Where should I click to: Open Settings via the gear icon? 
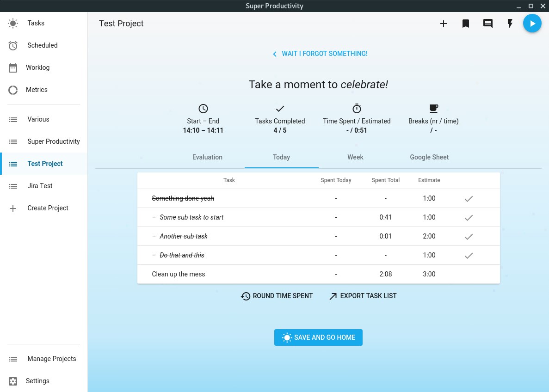13,381
